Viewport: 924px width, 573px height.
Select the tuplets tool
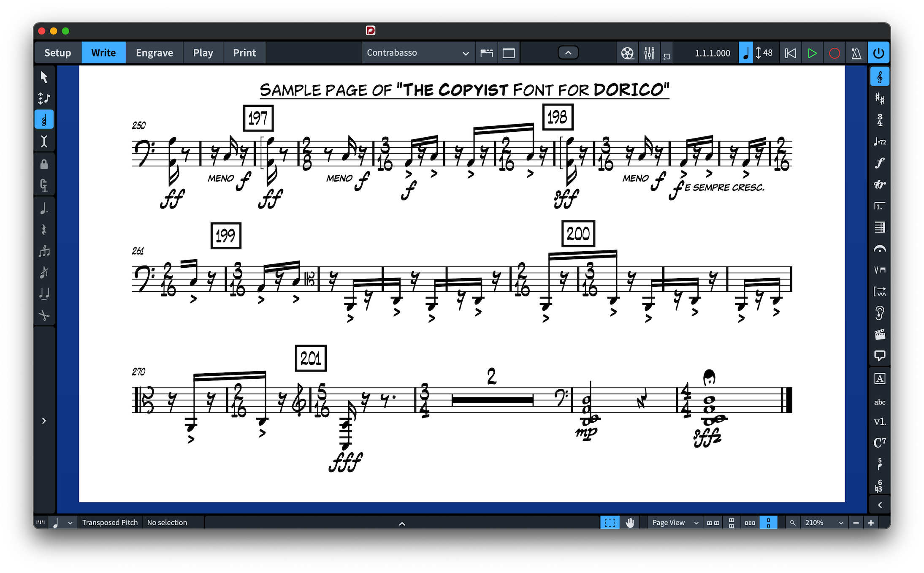click(44, 251)
